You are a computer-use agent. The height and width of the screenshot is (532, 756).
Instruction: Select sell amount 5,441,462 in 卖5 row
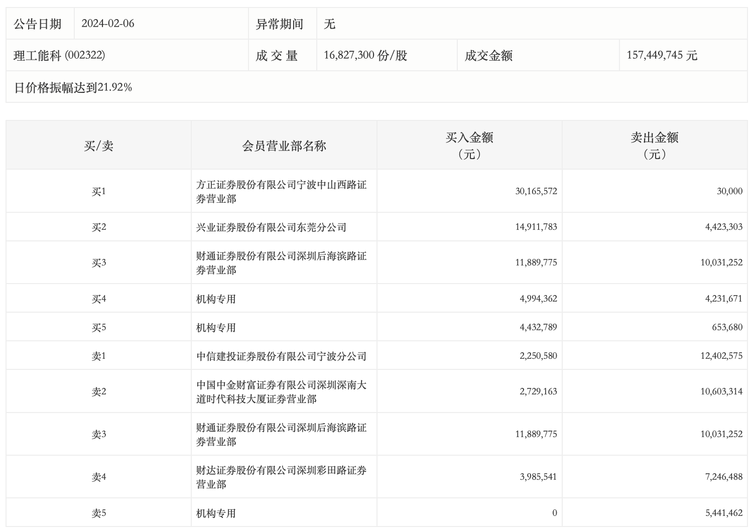[x=723, y=513]
